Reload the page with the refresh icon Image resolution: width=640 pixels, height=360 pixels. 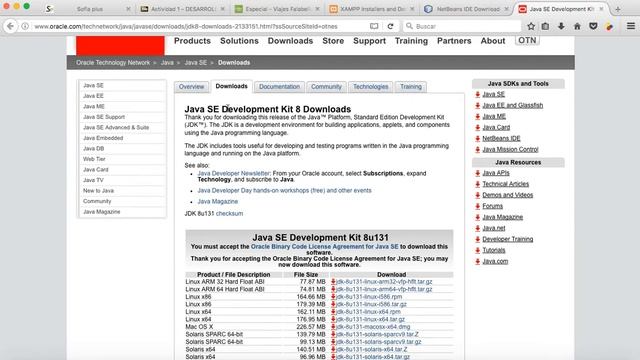390,26
